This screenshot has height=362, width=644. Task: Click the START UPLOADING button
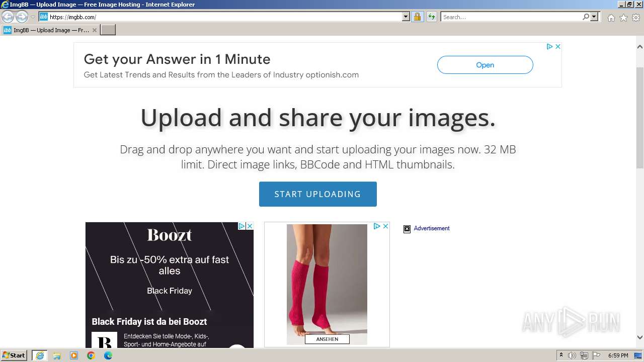pyautogui.click(x=317, y=194)
